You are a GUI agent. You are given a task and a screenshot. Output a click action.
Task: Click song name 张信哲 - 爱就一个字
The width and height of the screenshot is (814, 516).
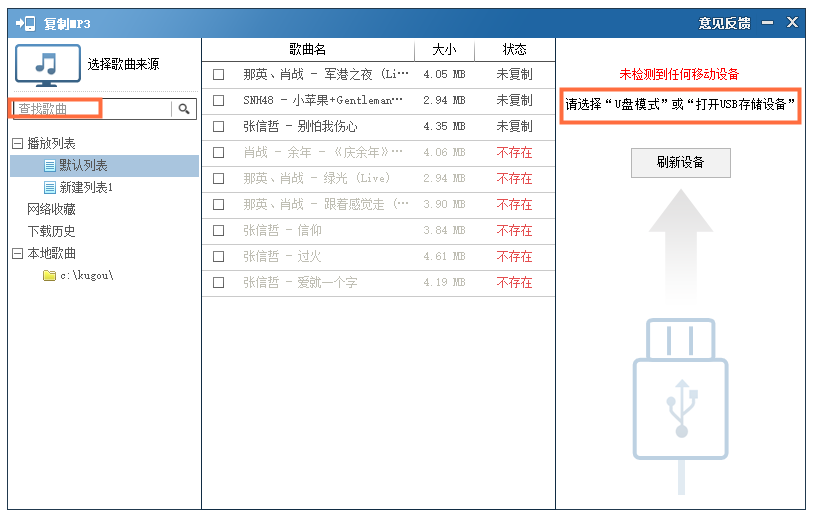(300, 282)
